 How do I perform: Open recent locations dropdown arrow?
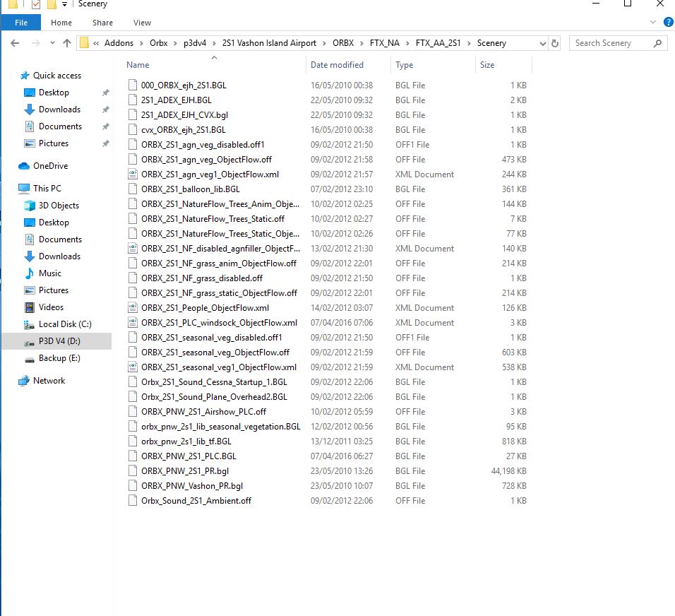pyautogui.click(x=52, y=43)
